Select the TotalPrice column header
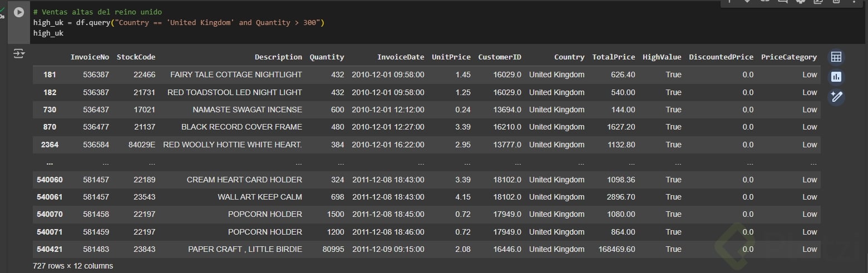Image resolution: width=868 pixels, height=273 pixels. (x=613, y=57)
